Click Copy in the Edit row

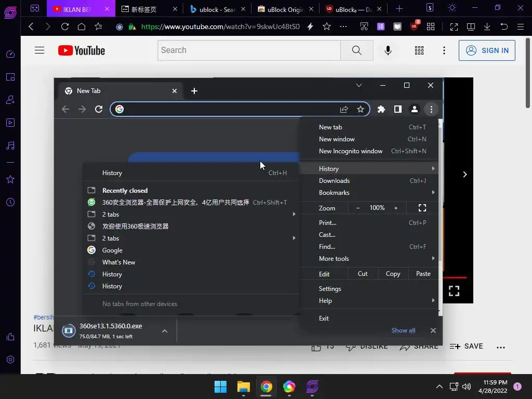[x=393, y=274]
